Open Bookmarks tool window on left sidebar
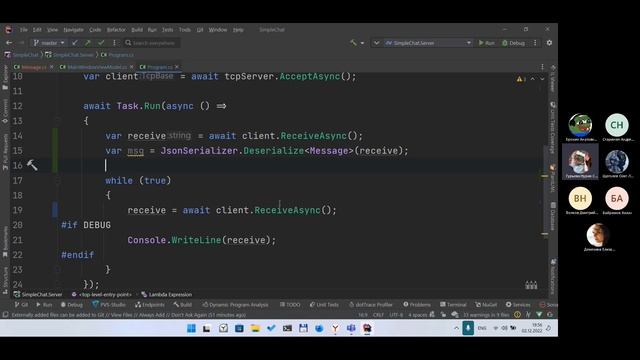This screenshot has width=640, height=360. 5,242
